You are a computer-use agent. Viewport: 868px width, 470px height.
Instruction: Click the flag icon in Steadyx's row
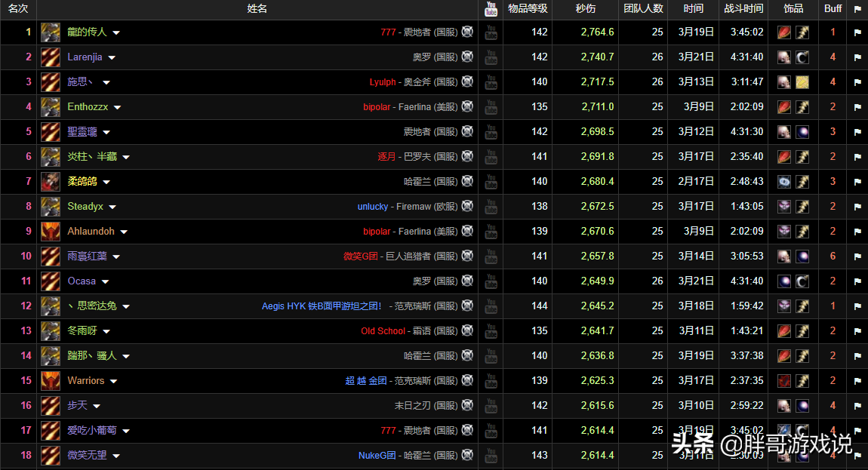click(857, 207)
